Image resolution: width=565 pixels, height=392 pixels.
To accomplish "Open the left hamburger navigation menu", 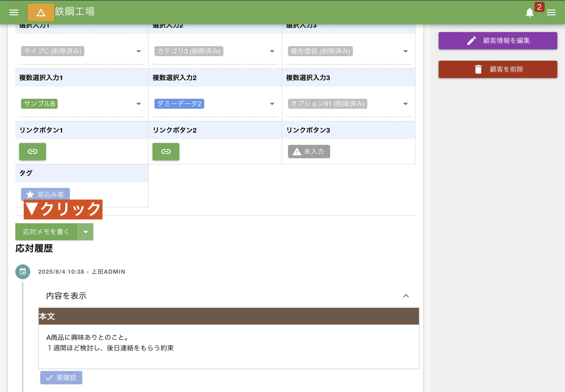I will tap(13, 12).
